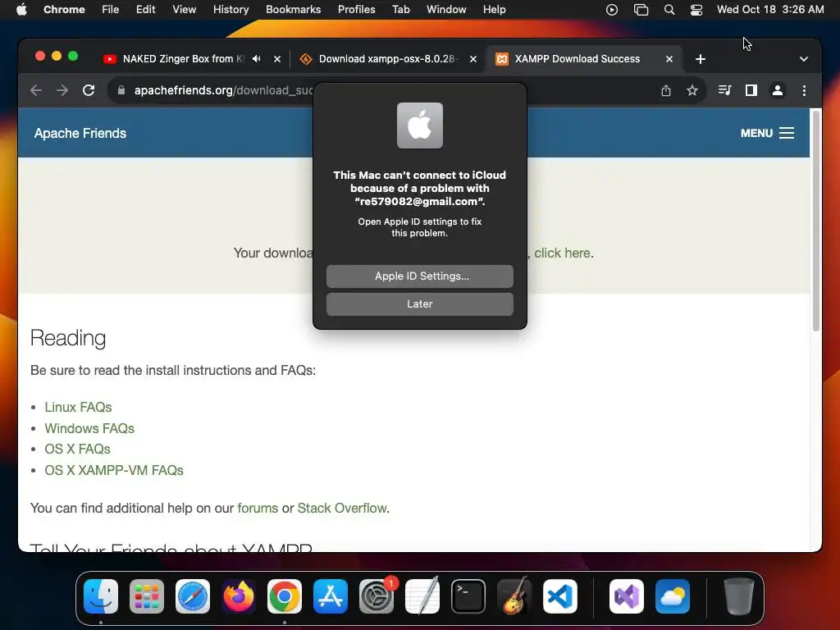The height and width of the screenshot is (630, 840).
Task: Click the date and time in the menu bar
Action: click(x=770, y=10)
